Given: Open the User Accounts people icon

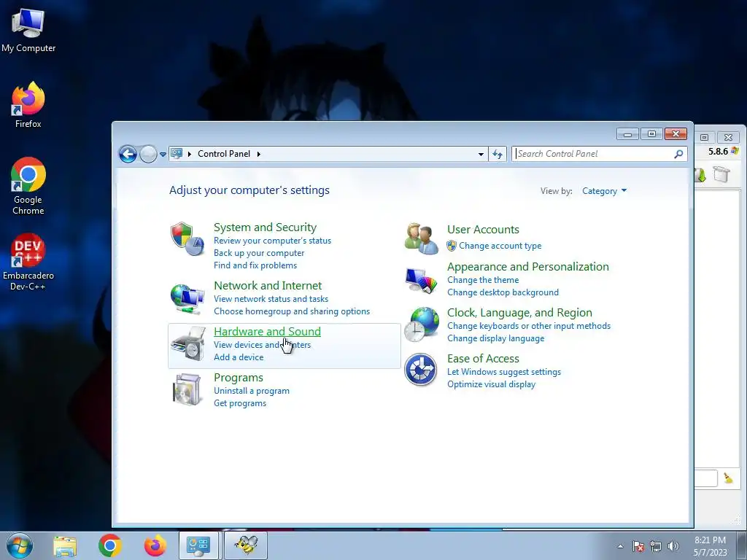Looking at the screenshot, I should pos(421,238).
